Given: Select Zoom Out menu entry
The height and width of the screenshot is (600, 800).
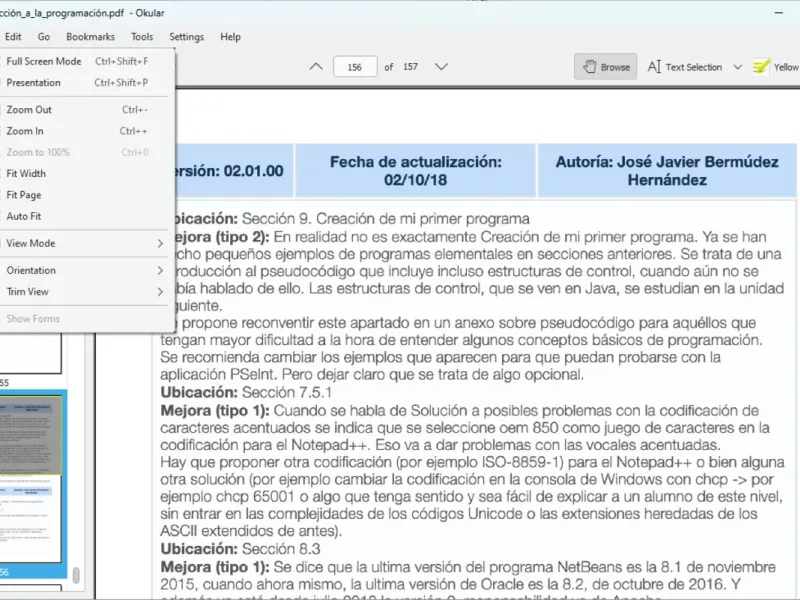Looking at the screenshot, I should click(x=84, y=110).
